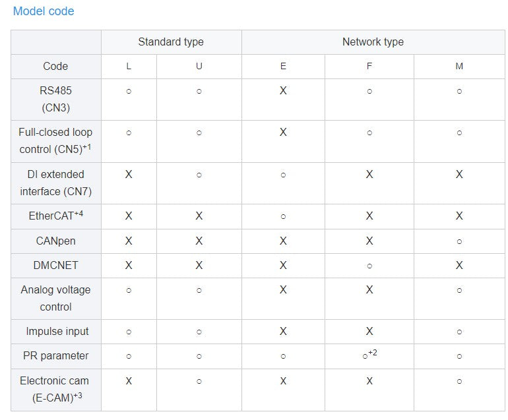Select the "PR parameter" row label

(55, 356)
